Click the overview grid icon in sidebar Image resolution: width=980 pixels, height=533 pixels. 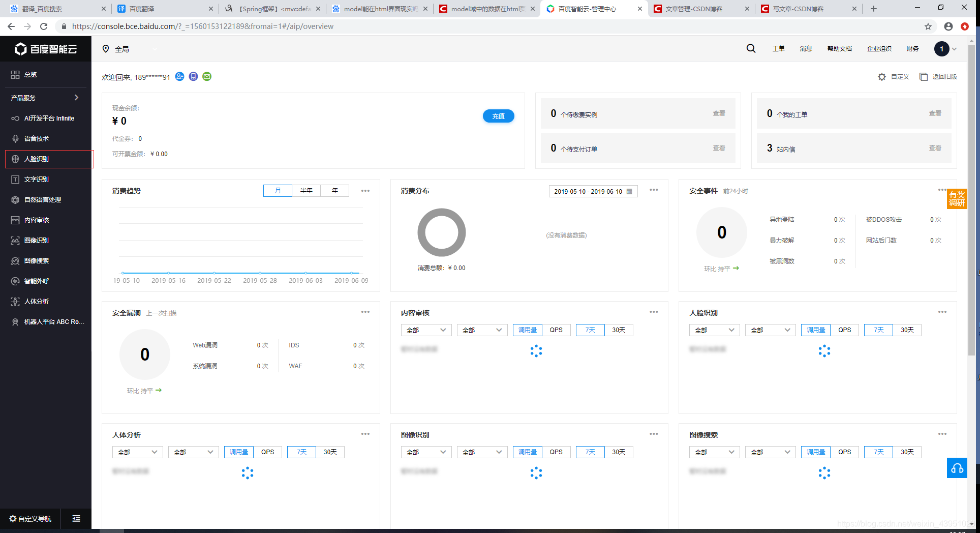(15, 74)
